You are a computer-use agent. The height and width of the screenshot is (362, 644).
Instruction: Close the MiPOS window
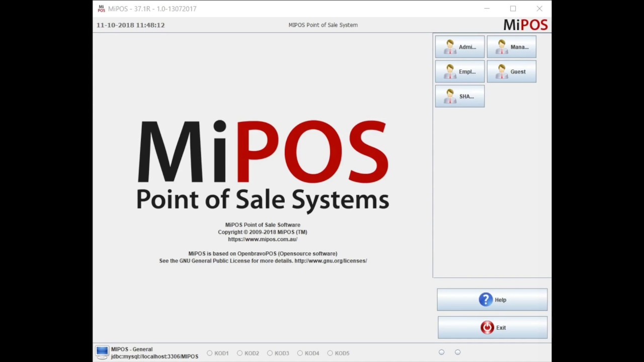[x=539, y=9]
